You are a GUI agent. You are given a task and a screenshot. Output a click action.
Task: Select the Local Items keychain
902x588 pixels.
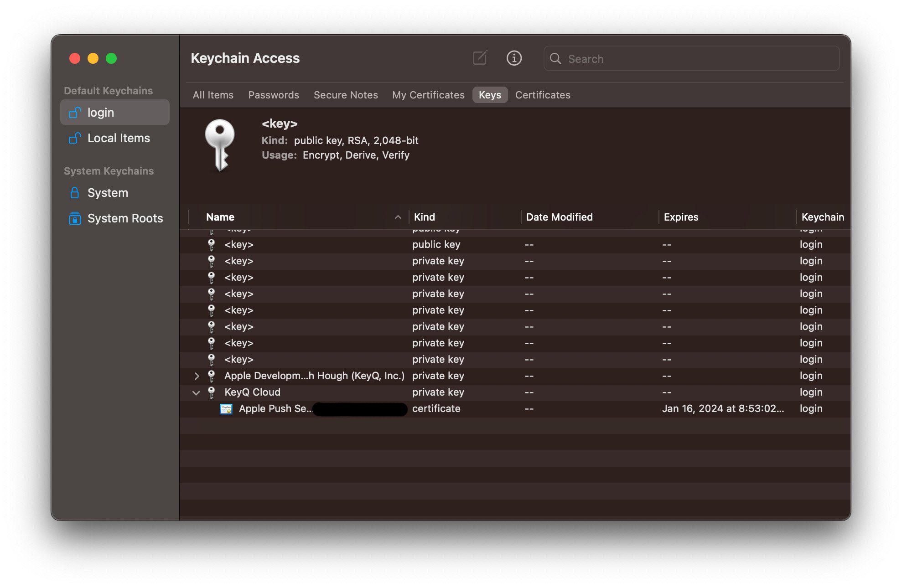[x=118, y=138]
